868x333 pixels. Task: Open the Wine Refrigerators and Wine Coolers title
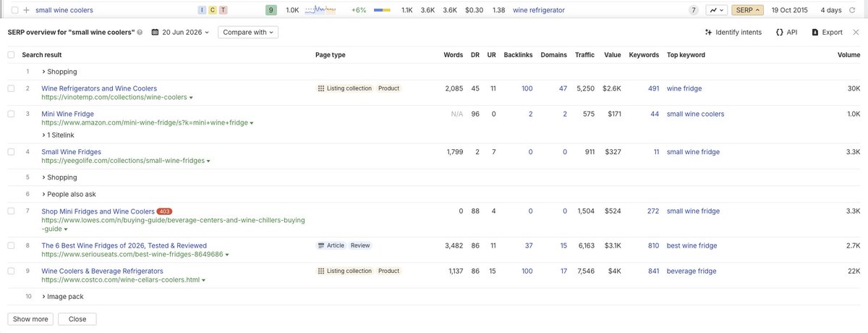(x=99, y=88)
